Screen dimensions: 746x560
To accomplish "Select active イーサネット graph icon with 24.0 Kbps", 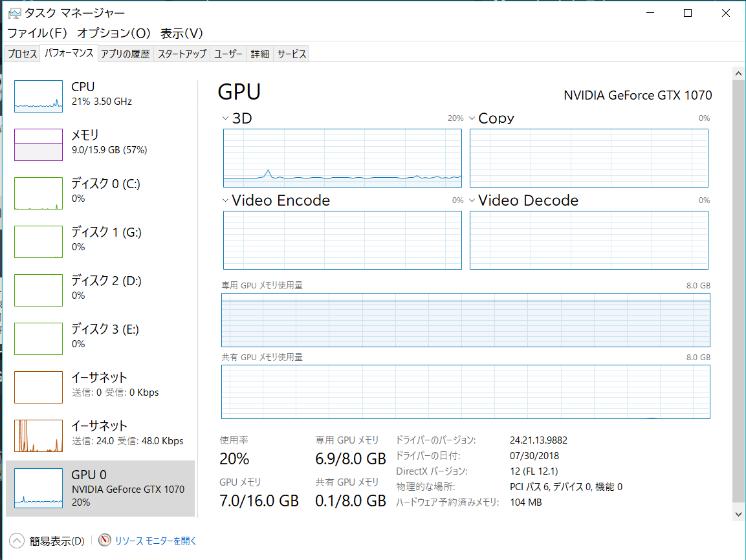I will (x=38, y=436).
